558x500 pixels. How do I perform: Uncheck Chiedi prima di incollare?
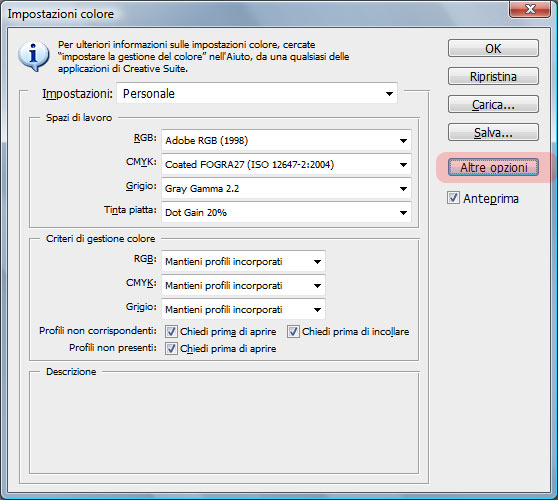coord(293,331)
